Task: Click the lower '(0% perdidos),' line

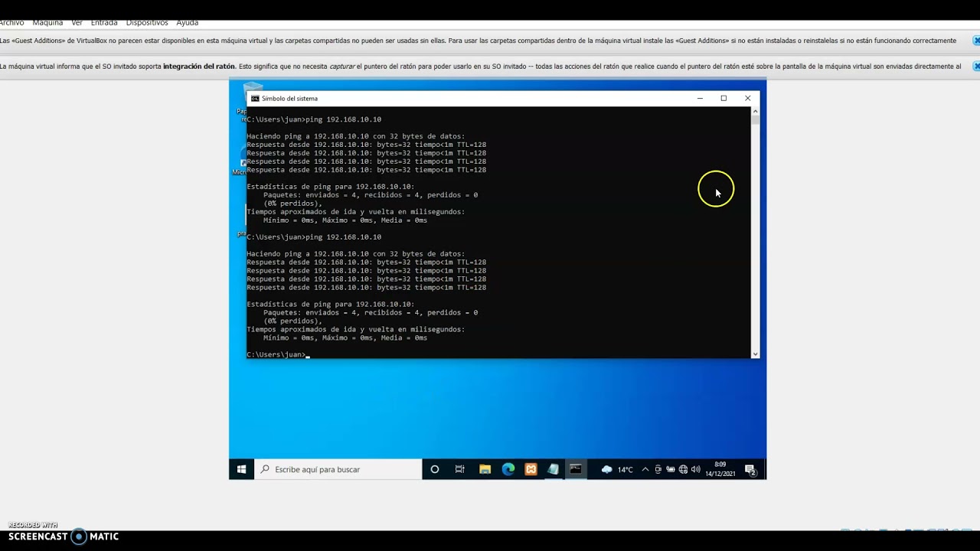Action: coord(293,321)
